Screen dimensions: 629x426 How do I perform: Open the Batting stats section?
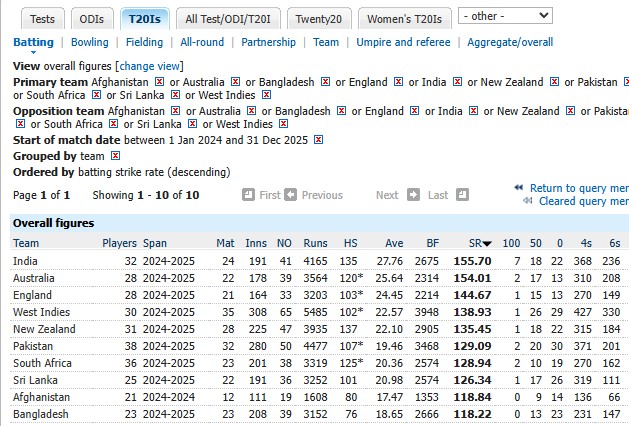33,42
